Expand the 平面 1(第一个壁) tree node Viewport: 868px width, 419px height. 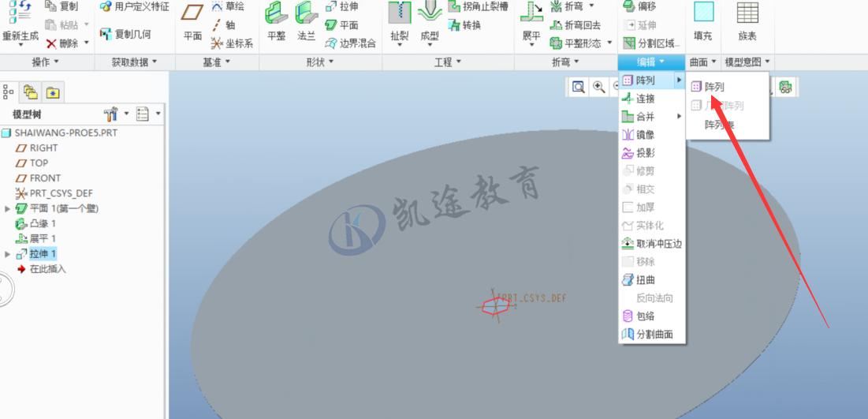coord(7,208)
